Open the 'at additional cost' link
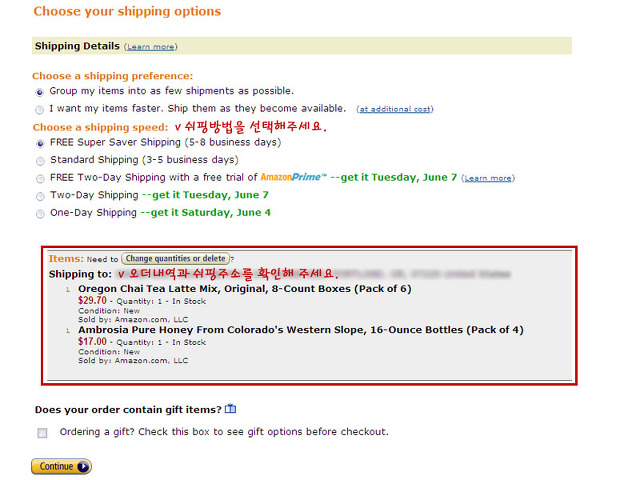 [x=395, y=109]
